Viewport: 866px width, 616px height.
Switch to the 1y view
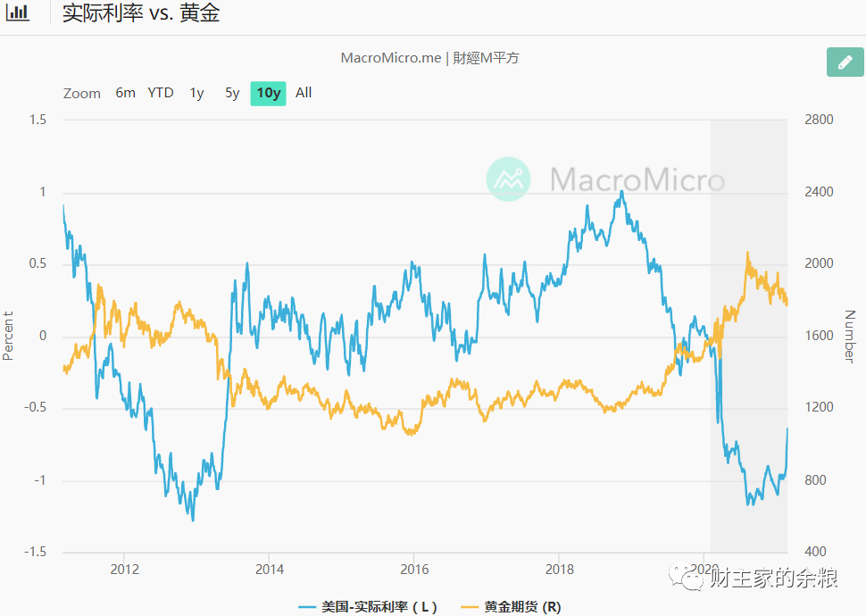tap(197, 92)
